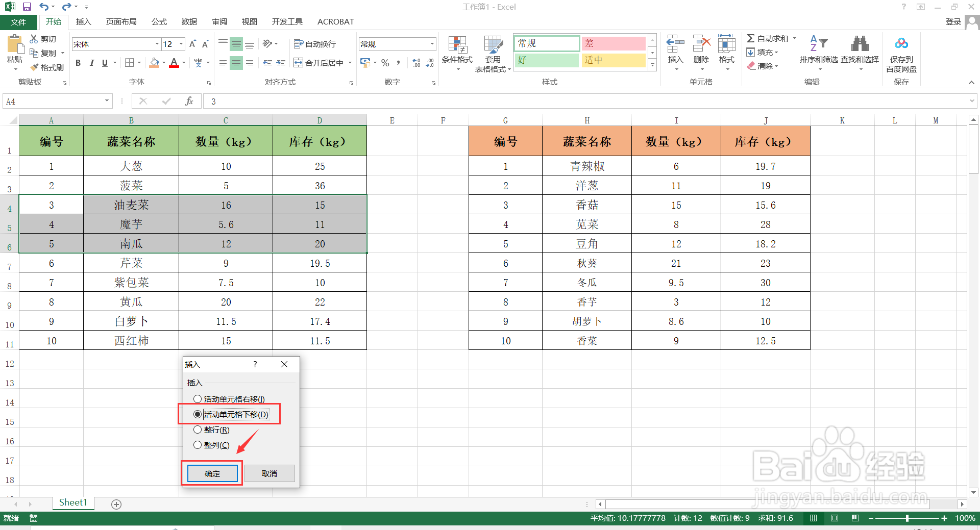Select shift cells right (活动单元格右移) option
This screenshot has height=530, width=980.
(x=229, y=399)
